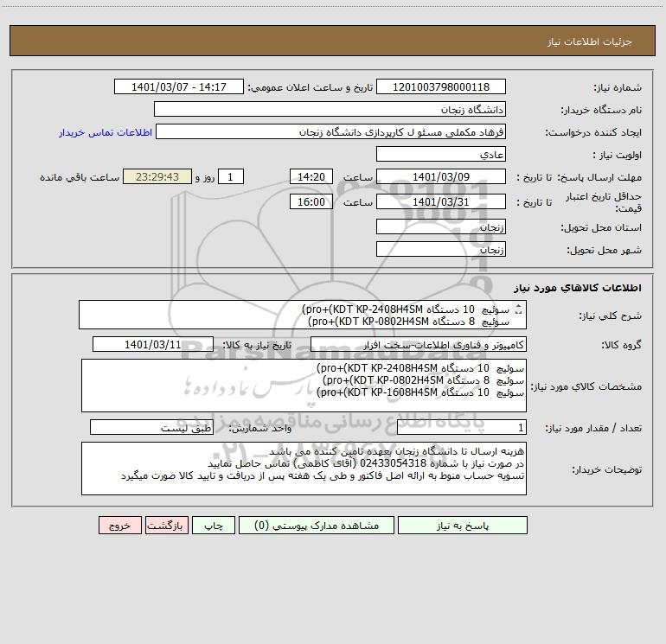Image resolution: width=666 pixels, height=644 pixels.
Task: Click the label شهر محل تحویل
Action: (605, 251)
